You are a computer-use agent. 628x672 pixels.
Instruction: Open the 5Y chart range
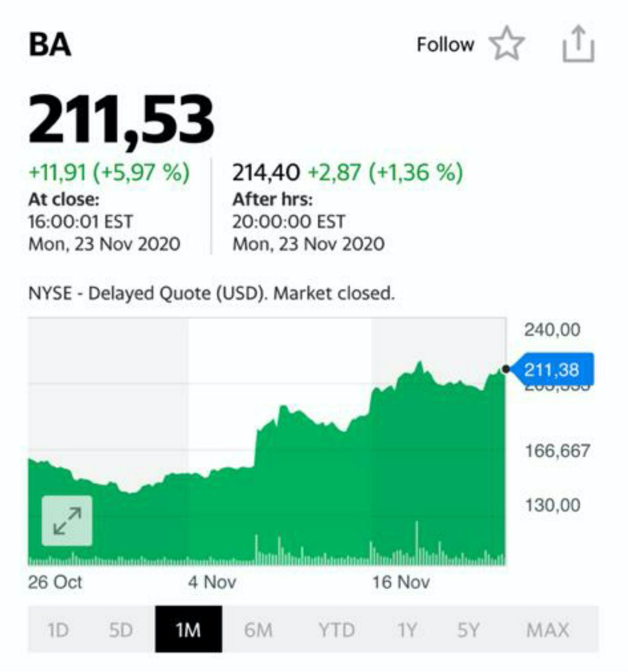[x=468, y=629]
